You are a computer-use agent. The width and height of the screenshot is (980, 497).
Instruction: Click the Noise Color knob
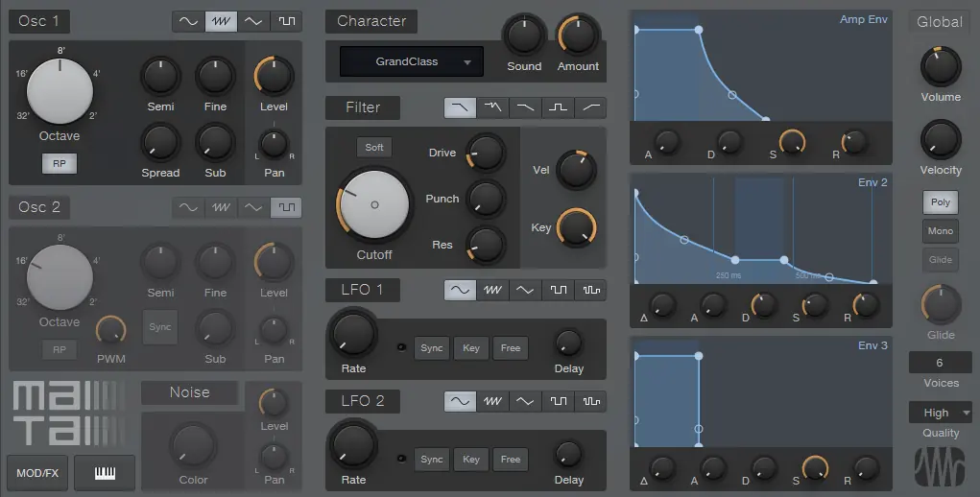coord(193,446)
